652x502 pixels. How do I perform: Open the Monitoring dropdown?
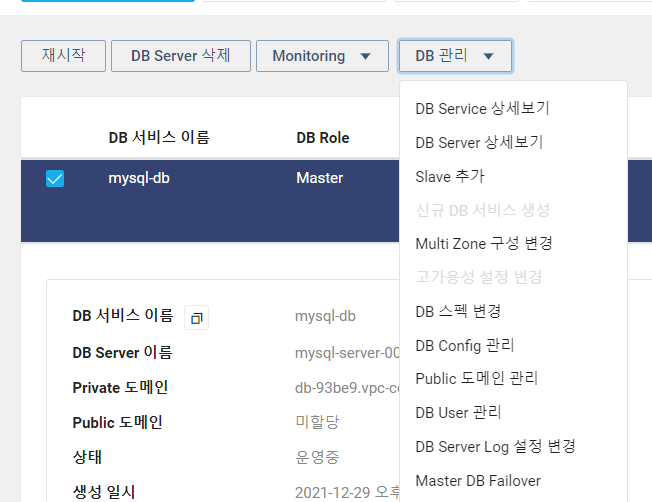(x=322, y=56)
